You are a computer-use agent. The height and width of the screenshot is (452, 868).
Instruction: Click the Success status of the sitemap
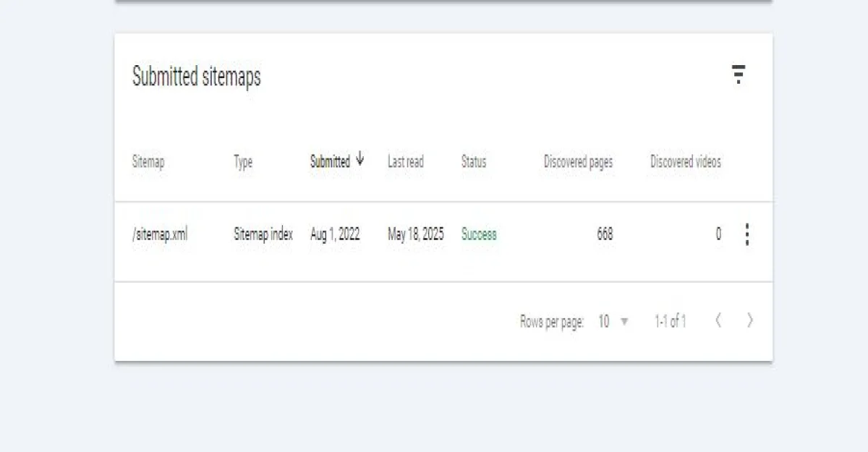pyautogui.click(x=479, y=234)
